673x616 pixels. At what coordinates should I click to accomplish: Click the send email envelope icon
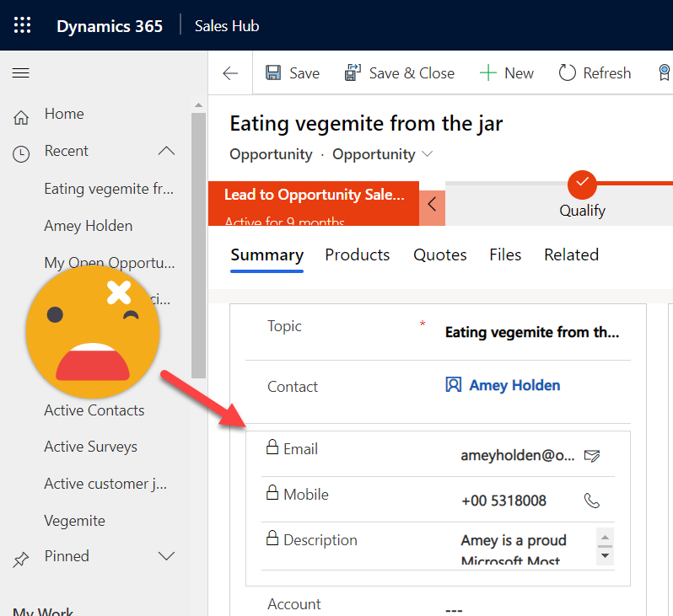pos(592,456)
